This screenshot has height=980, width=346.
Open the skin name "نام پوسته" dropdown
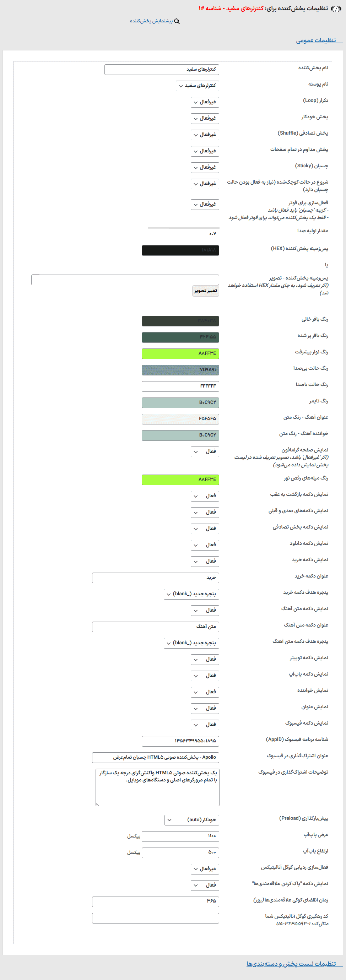197,86
